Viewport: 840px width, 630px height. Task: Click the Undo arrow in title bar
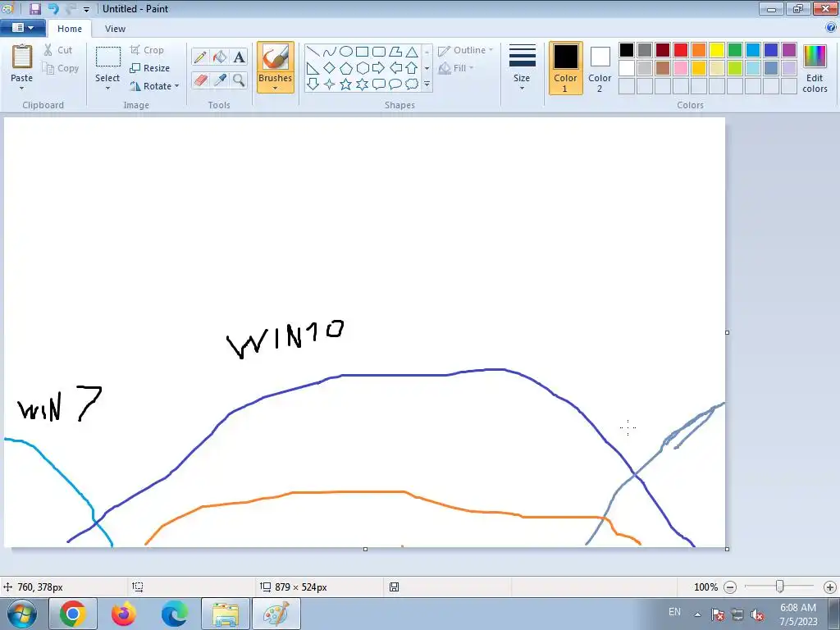(x=53, y=8)
